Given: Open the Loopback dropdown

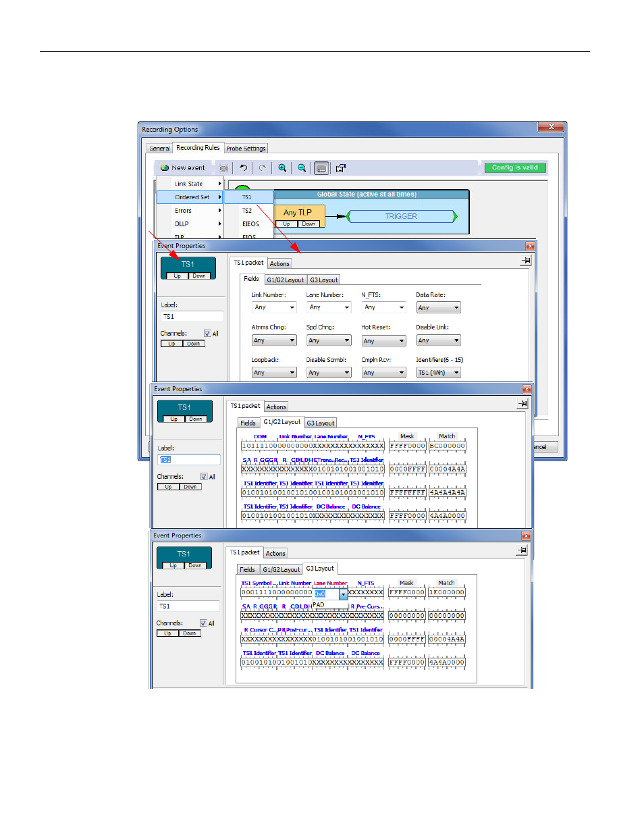Looking at the screenshot, I should pos(274,373).
